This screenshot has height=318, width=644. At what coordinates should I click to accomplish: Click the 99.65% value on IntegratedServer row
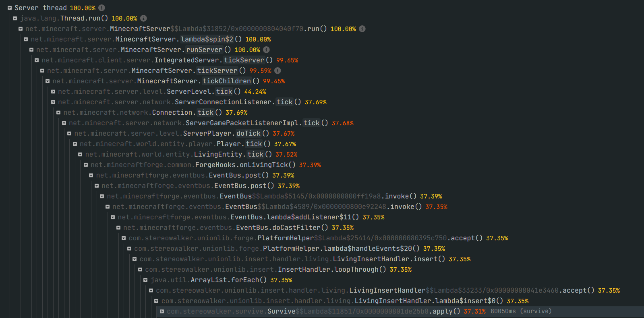tap(287, 60)
